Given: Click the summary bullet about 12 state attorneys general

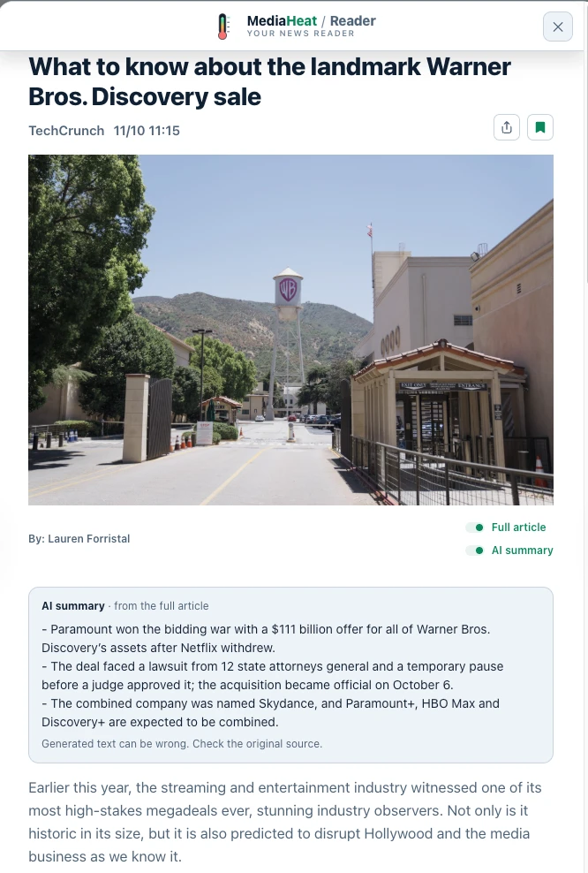Looking at the screenshot, I should (273, 675).
